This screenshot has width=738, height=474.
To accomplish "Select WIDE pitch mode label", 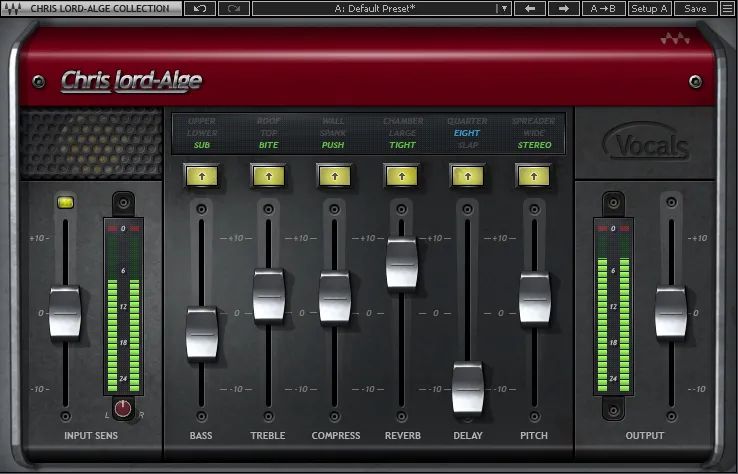I will 534,133.
